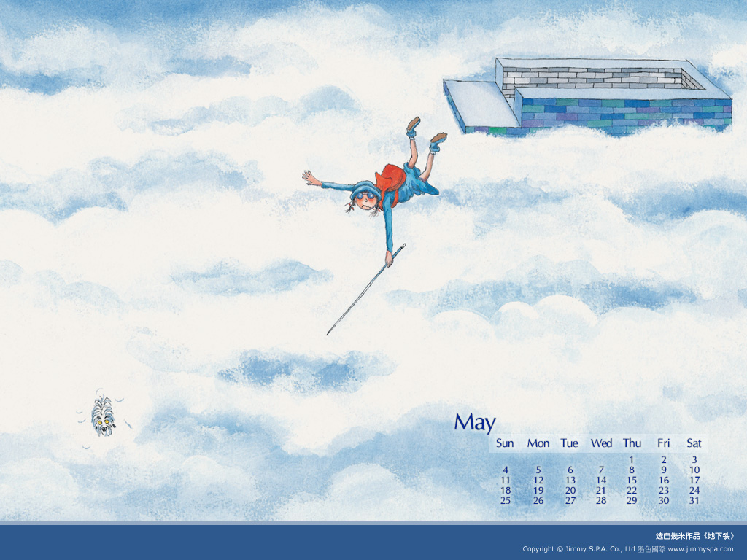Click date 28 under Wed
This screenshot has width=747, height=560.
[x=601, y=501]
